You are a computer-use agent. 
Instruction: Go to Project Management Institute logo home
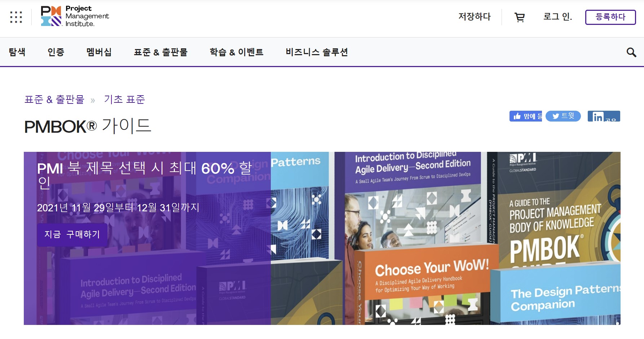click(x=75, y=17)
